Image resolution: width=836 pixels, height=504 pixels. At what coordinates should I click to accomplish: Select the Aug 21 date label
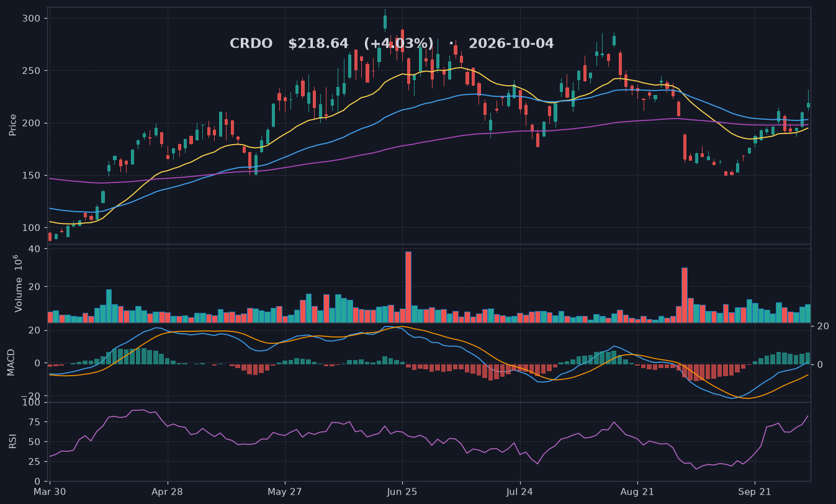pos(637,493)
